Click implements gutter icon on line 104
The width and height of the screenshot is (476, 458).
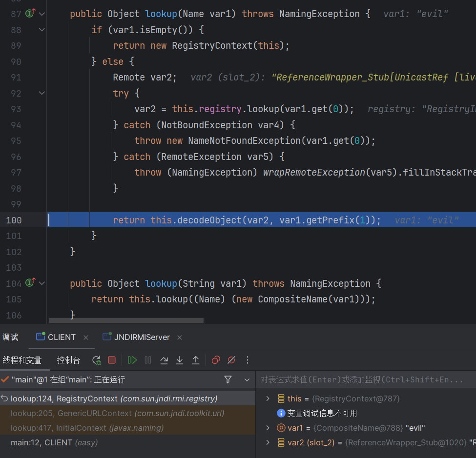tap(30, 283)
